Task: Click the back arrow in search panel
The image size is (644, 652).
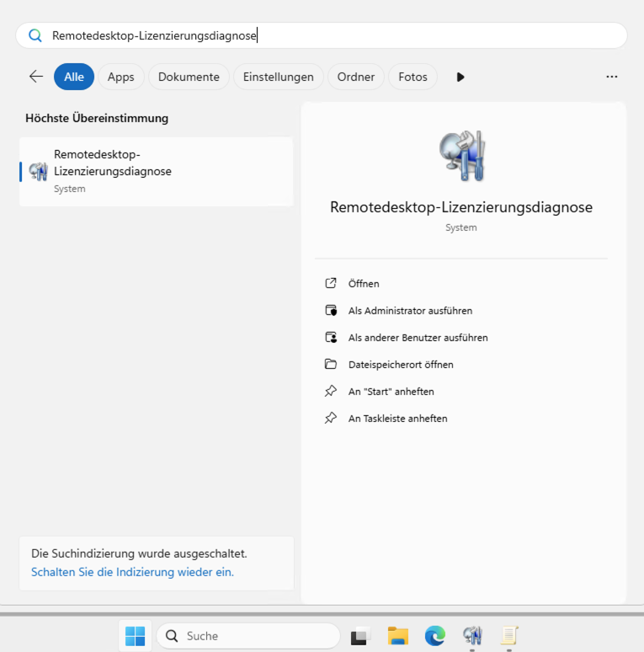Action: [x=36, y=77]
